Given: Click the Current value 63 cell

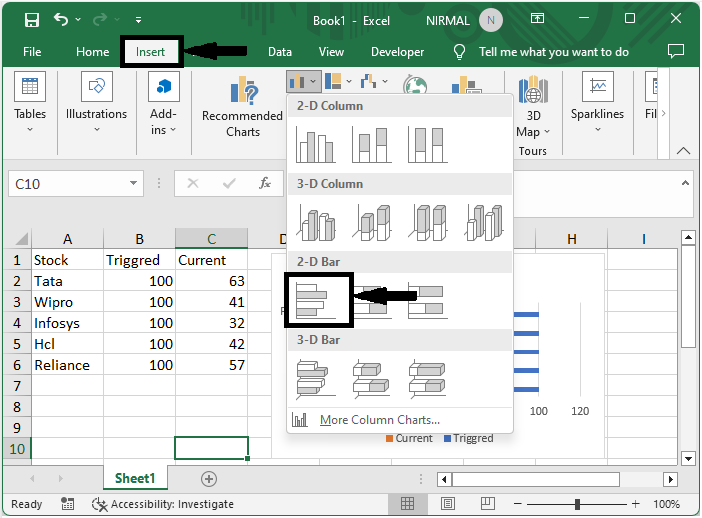Looking at the screenshot, I should [211, 281].
